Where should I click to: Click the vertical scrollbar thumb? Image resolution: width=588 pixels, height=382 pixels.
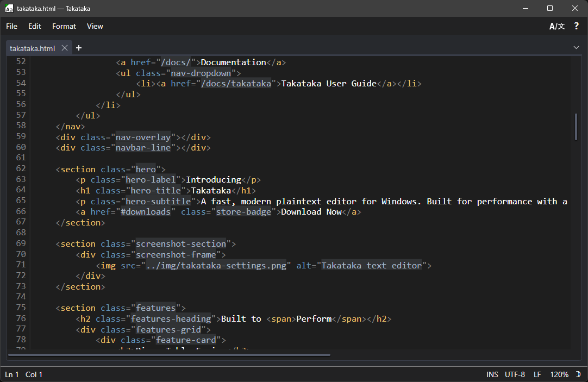[576, 127]
